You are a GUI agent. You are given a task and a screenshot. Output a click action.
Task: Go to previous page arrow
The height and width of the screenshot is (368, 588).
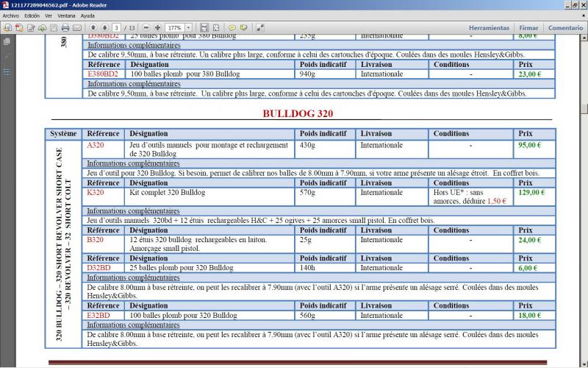[93, 28]
